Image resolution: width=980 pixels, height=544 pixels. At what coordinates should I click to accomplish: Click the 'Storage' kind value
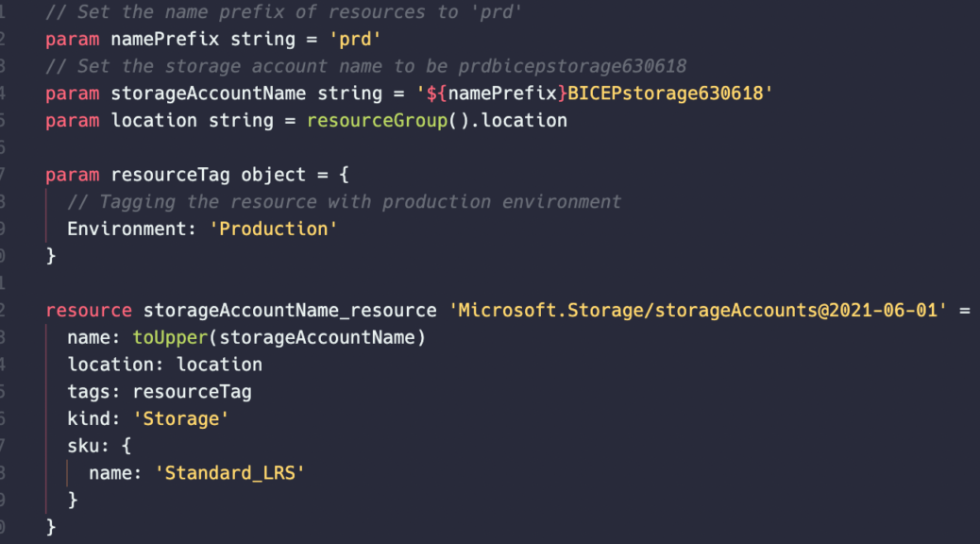coord(180,419)
